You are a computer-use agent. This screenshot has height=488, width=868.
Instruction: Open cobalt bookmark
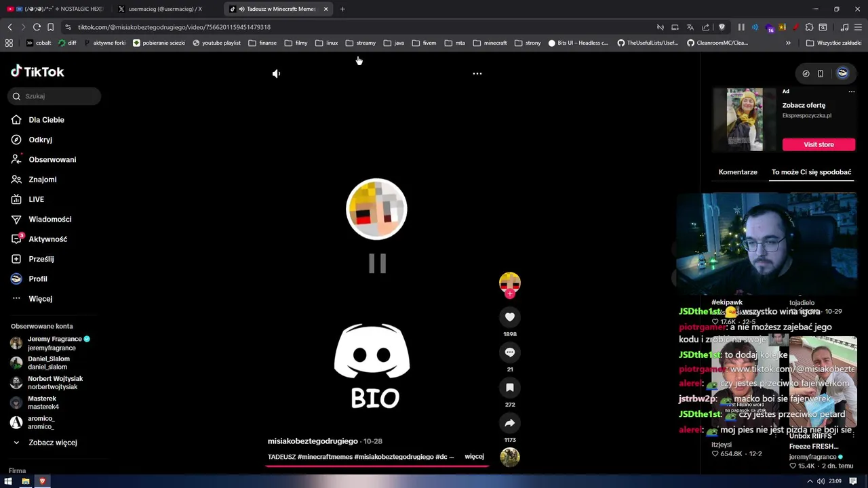[x=38, y=43]
